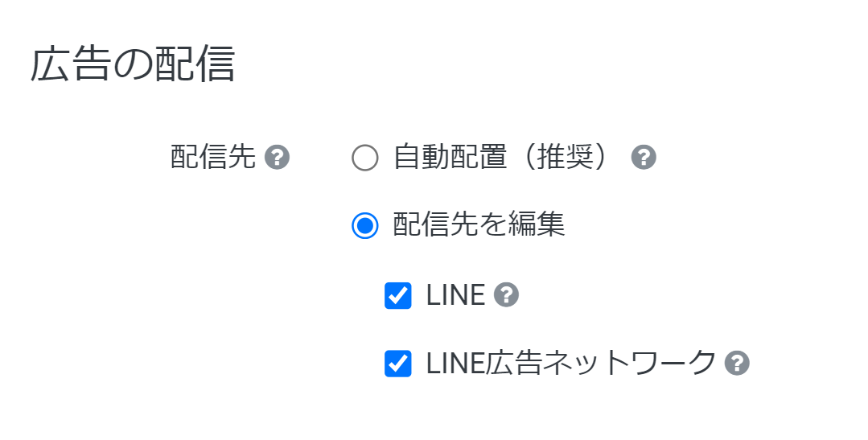
Task: Show info about the LINE ad network
Action: point(737,364)
